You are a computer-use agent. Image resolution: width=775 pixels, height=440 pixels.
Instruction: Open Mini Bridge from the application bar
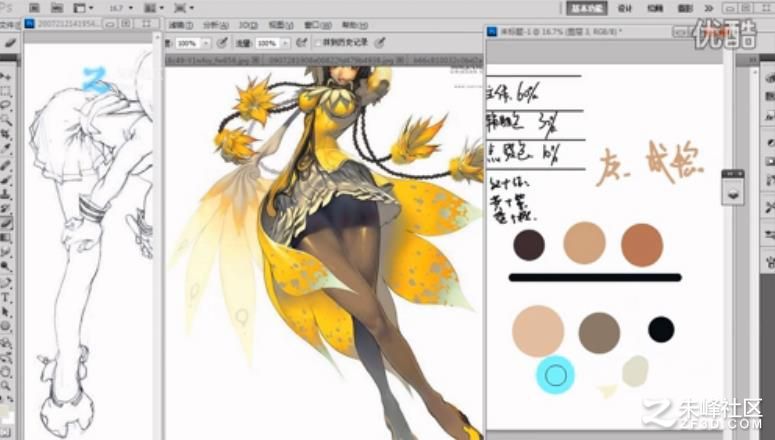pos(57,8)
